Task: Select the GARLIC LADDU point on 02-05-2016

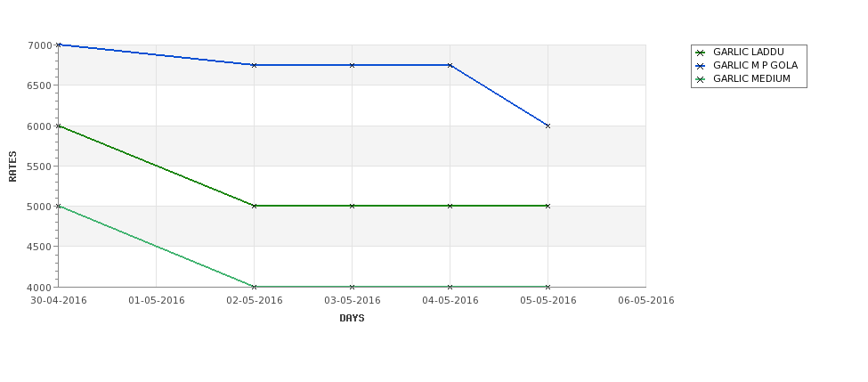Action: (x=254, y=206)
